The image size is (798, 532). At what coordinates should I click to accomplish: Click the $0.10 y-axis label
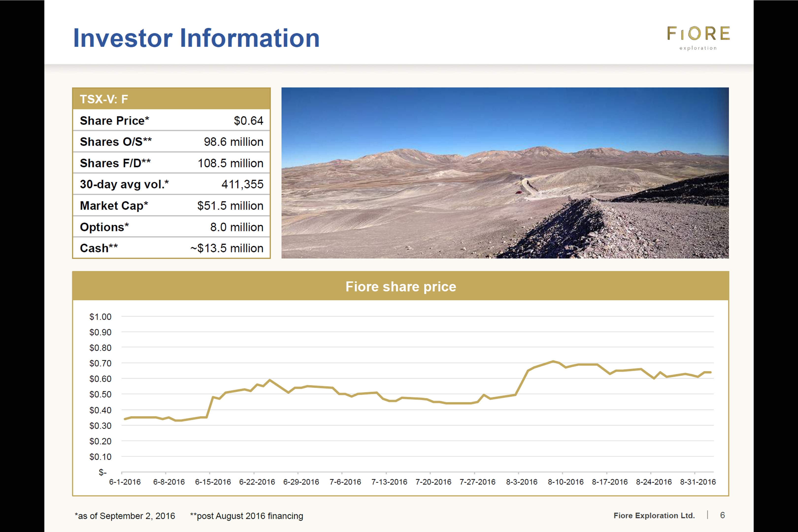click(x=100, y=457)
